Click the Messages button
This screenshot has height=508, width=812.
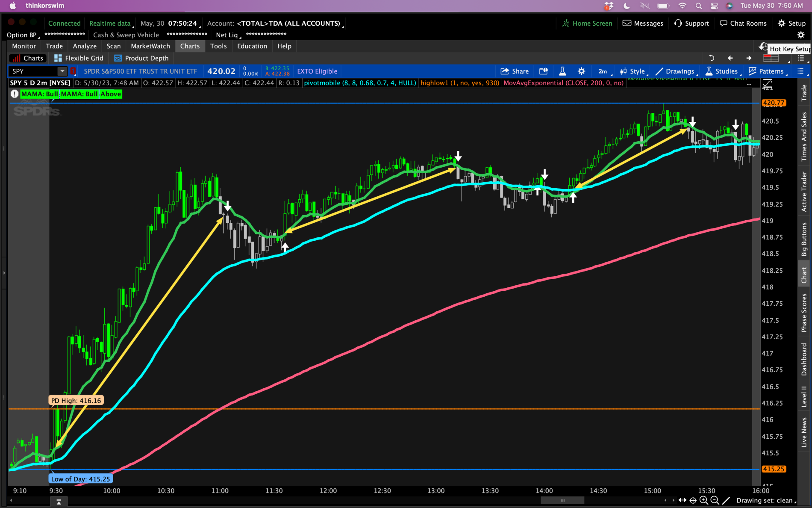pyautogui.click(x=643, y=24)
